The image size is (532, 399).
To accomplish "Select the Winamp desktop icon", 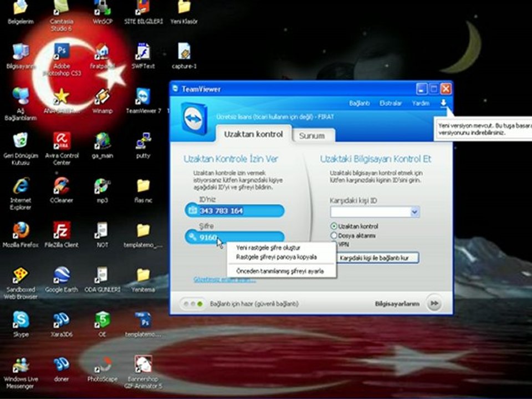I will pyautogui.click(x=102, y=96).
